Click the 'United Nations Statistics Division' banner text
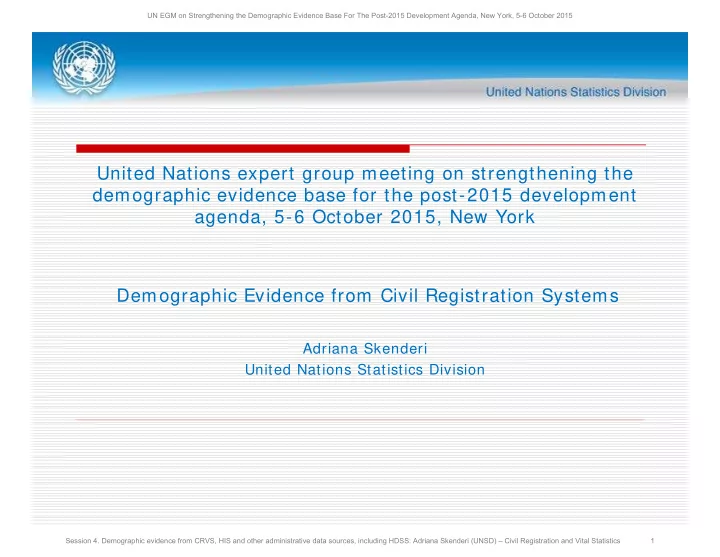 [x=576, y=92]
